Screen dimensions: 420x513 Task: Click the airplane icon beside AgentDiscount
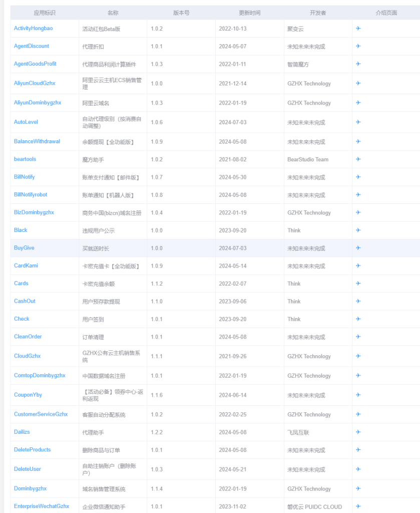pyautogui.click(x=358, y=45)
